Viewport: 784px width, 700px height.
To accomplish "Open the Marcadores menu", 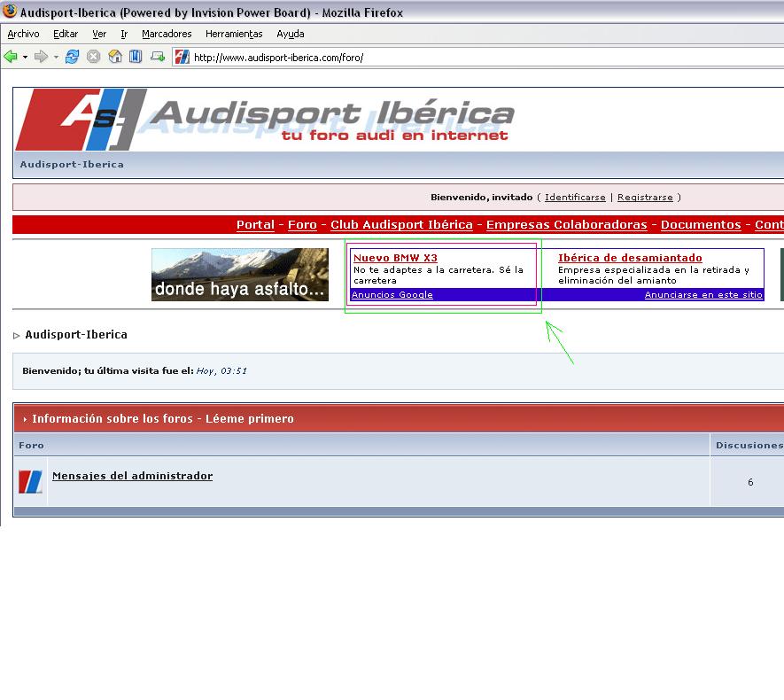I will click(x=167, y=34).
